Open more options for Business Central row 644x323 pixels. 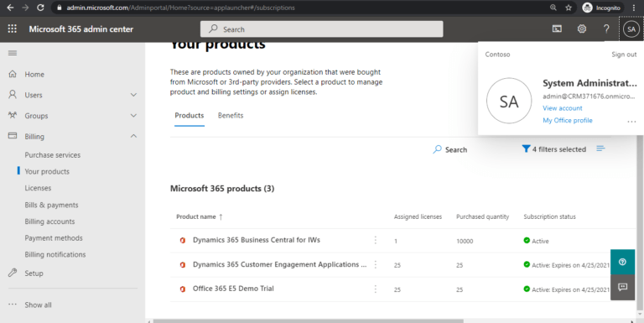(x=376, y=240)
